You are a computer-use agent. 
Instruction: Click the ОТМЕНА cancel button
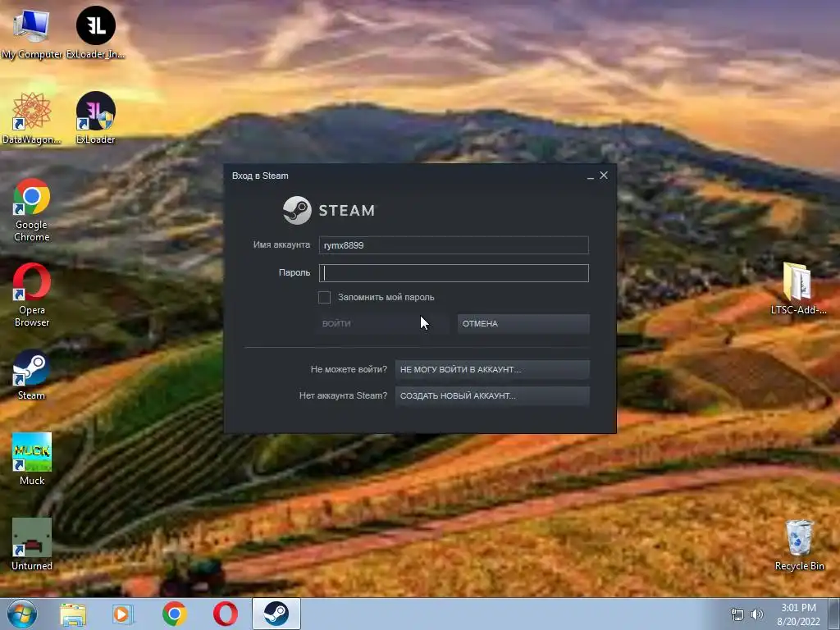click(x=523, y=323)
